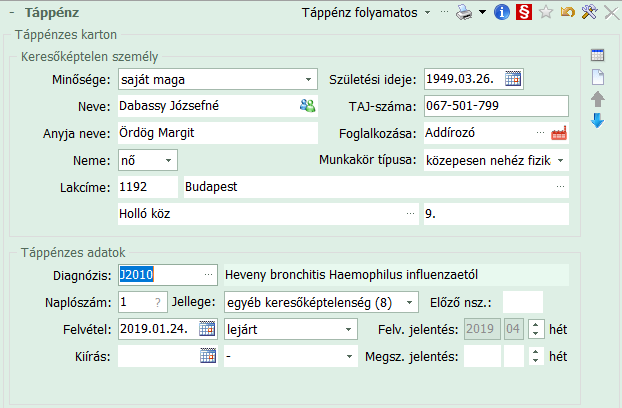This screenshot has width=622, height=408.
Task: Open the blue information icon
Action: [x=502, y=12]
